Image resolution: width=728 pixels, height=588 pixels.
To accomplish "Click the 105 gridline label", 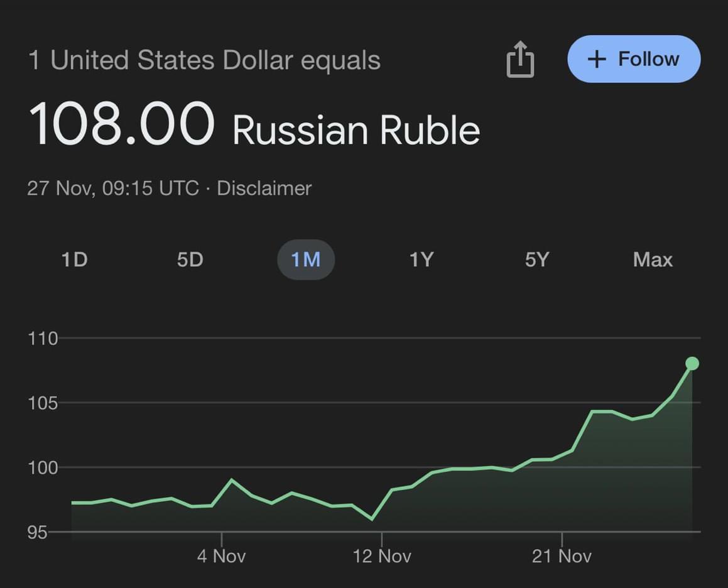I will [43, 403].
